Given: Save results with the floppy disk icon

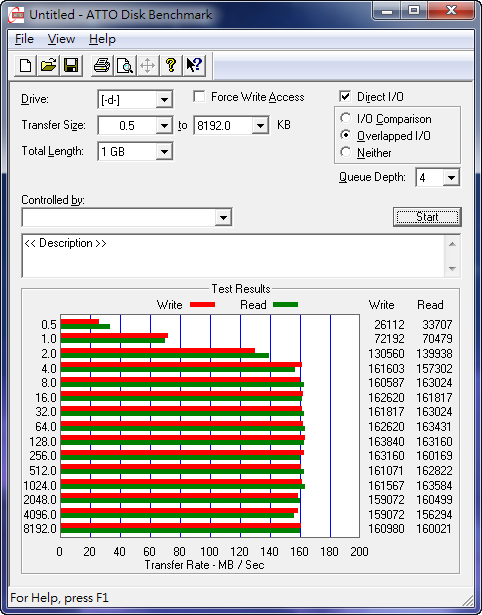Looking at the screenshot, I should (71, 66).
